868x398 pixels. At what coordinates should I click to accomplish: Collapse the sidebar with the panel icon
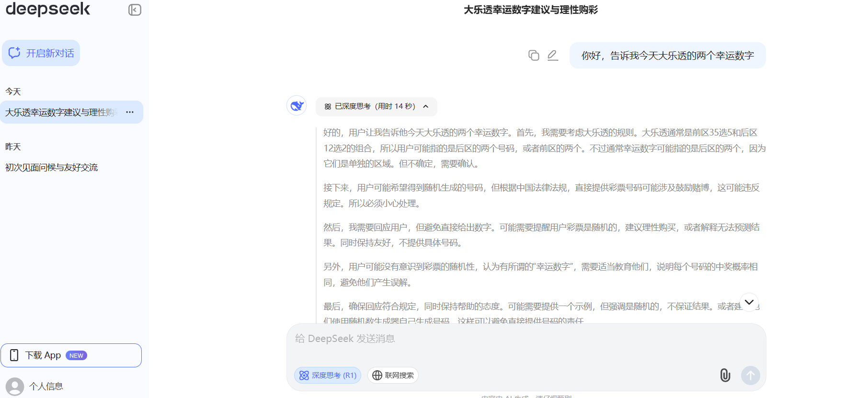tap(135, 10)
